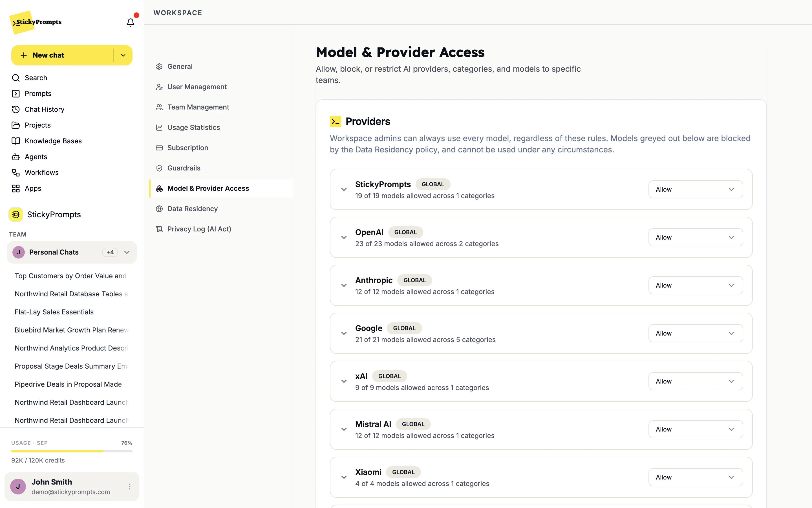Open Bluebird Market Growth Plan chat
The image size is (812, 508).
tap(71, 330)
